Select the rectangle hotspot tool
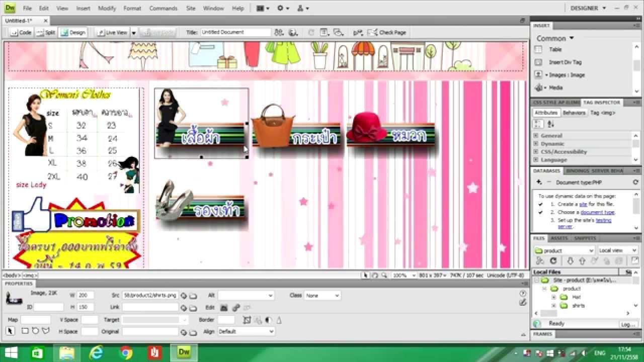644x362 pixels. point(25,331)
